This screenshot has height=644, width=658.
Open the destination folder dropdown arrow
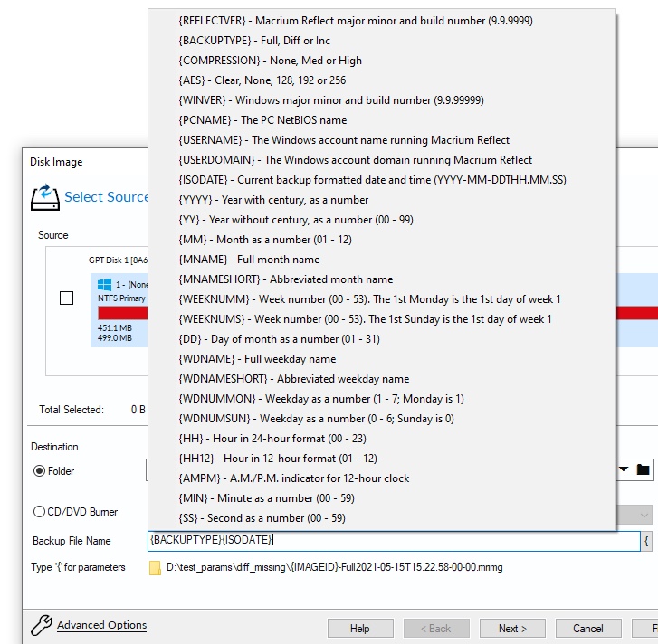(x=624, y=469)
